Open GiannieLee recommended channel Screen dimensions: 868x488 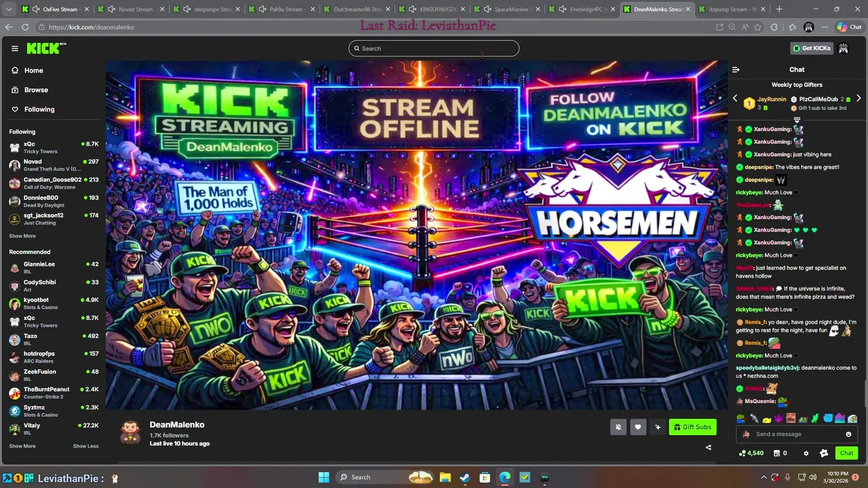click(x=54, y=268)
